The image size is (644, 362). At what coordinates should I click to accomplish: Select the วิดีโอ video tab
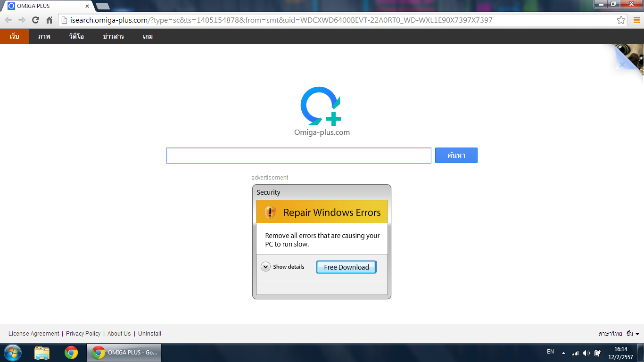pos(76,36)
